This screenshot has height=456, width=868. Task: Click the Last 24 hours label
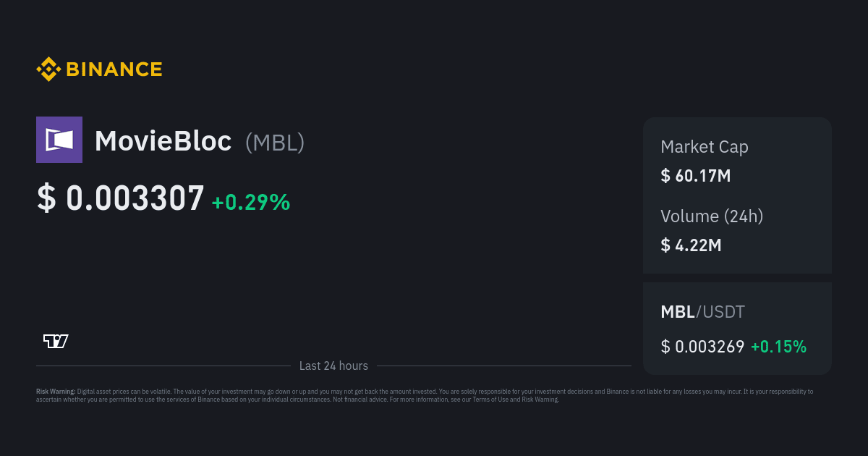(333, 366)
